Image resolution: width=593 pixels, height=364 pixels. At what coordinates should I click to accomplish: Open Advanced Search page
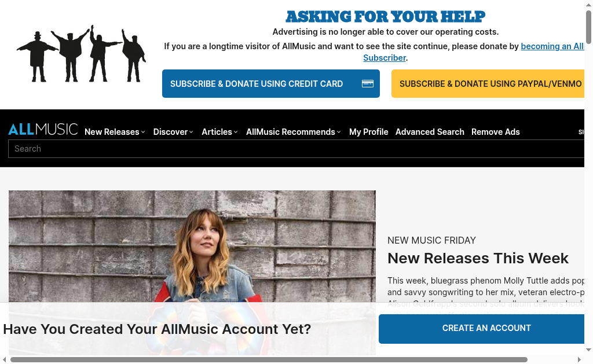(430, 132)
